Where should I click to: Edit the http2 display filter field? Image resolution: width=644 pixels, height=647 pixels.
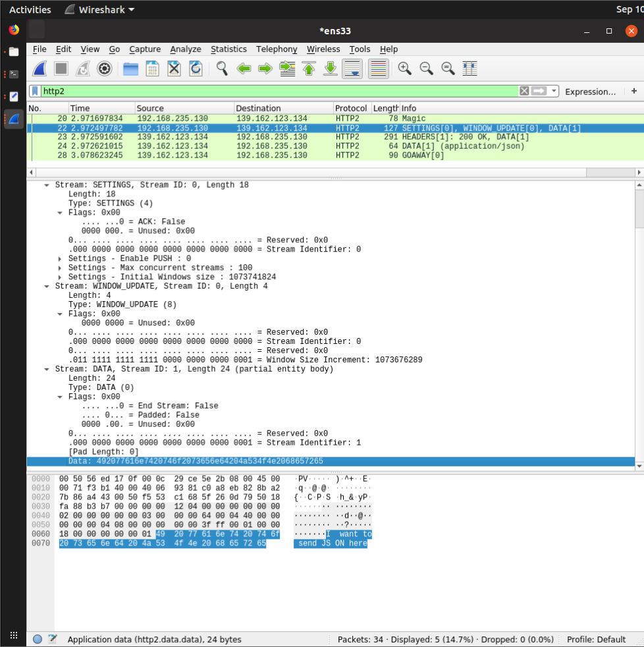[279, 91]
